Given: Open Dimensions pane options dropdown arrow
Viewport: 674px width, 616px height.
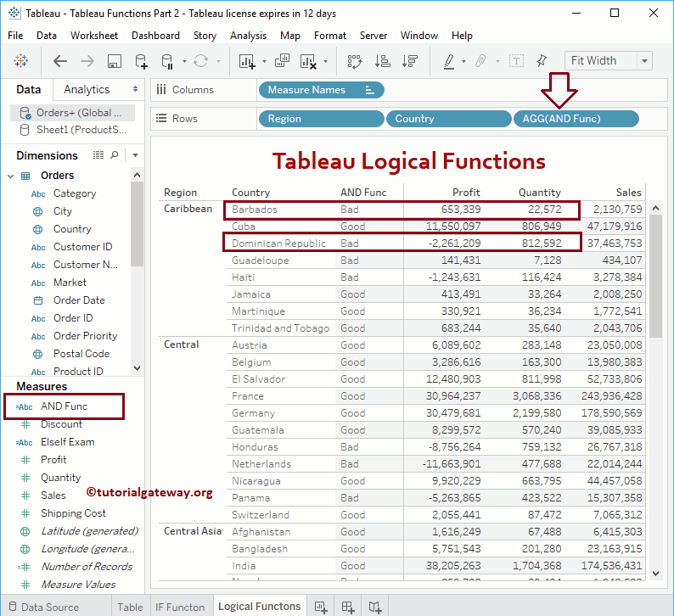Looking at the screenshot, I should (x=136, y=155).
